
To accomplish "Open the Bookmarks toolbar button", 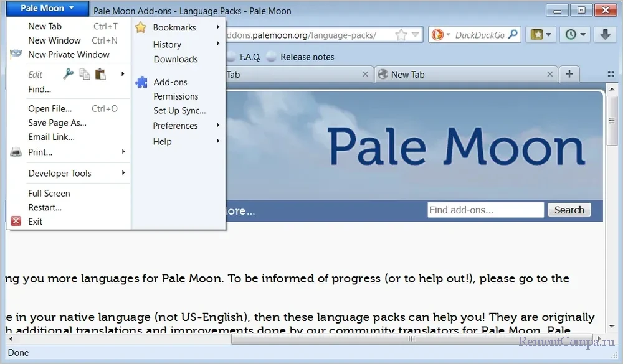I will point(541,35).
